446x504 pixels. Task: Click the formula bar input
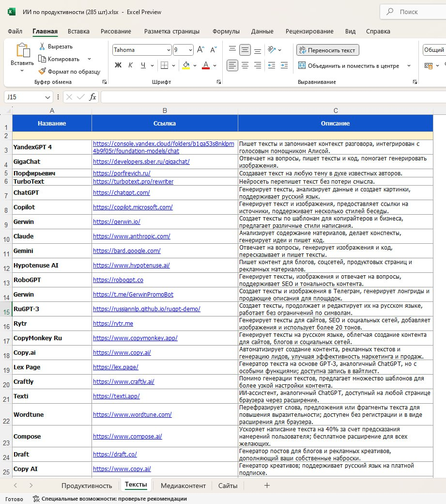[x=273, y=97]
